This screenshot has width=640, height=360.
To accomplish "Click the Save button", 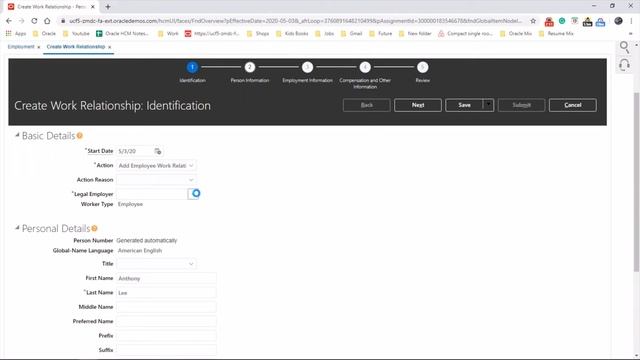I will tap(464, 105).
